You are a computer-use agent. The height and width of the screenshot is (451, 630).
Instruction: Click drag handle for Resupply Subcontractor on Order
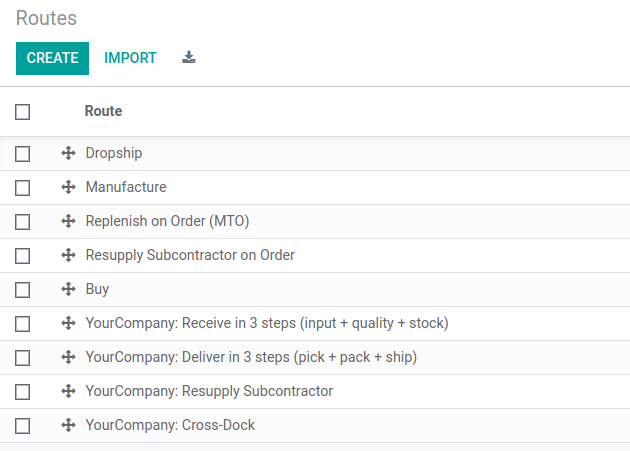pos(68,256)
